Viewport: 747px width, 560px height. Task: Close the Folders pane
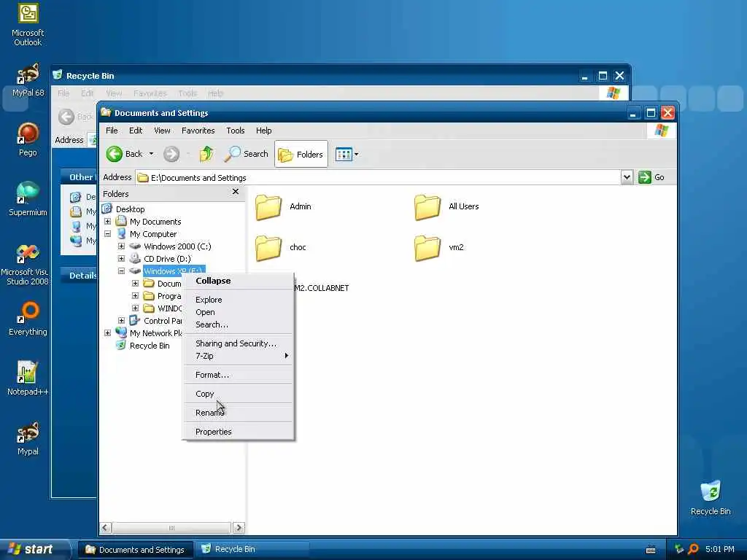[x=236, y=192]
